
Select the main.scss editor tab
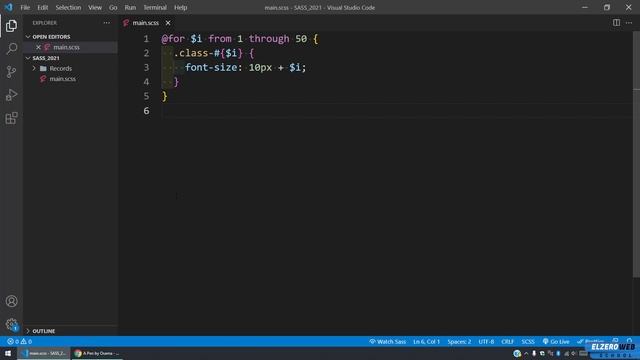pos(146,23)
